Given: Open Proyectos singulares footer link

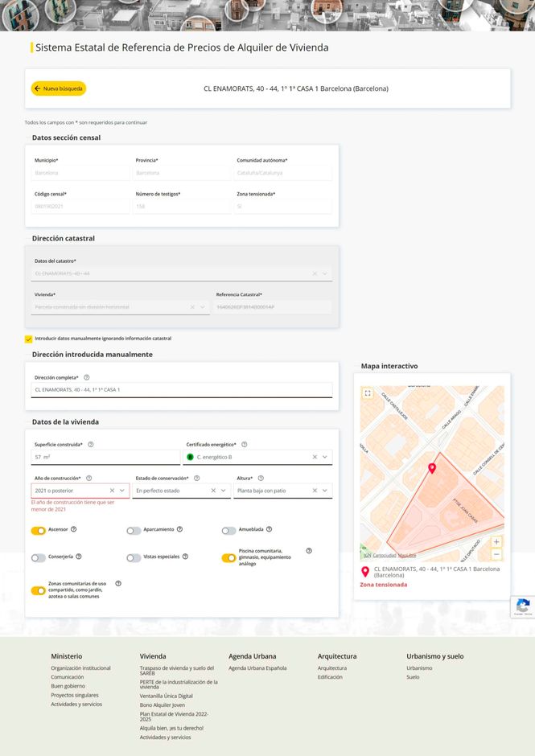Looking at the screenshot, I should point(75,695).
